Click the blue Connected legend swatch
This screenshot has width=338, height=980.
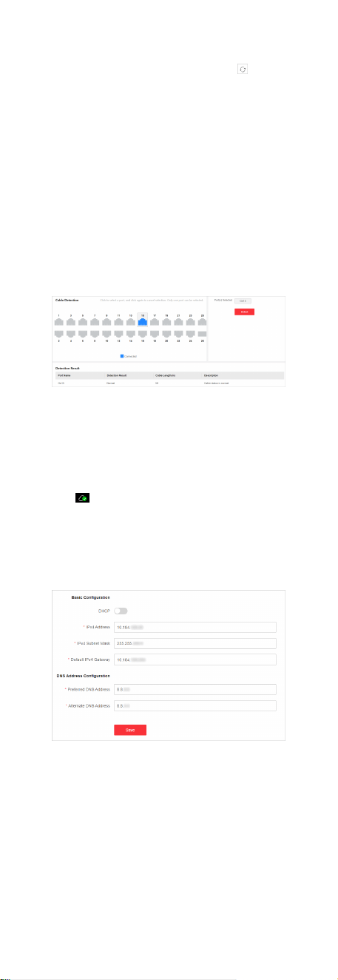point(122,355)
